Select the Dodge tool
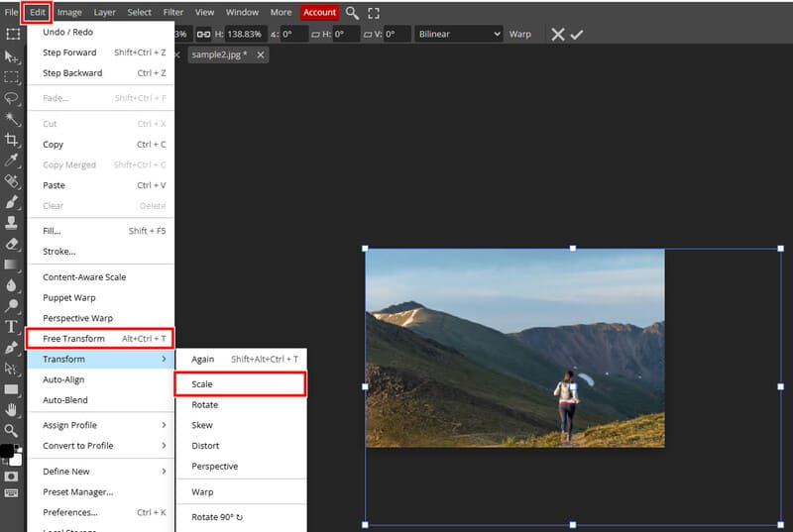This screenshot has height=532, width=793. (x=11, y=306)
